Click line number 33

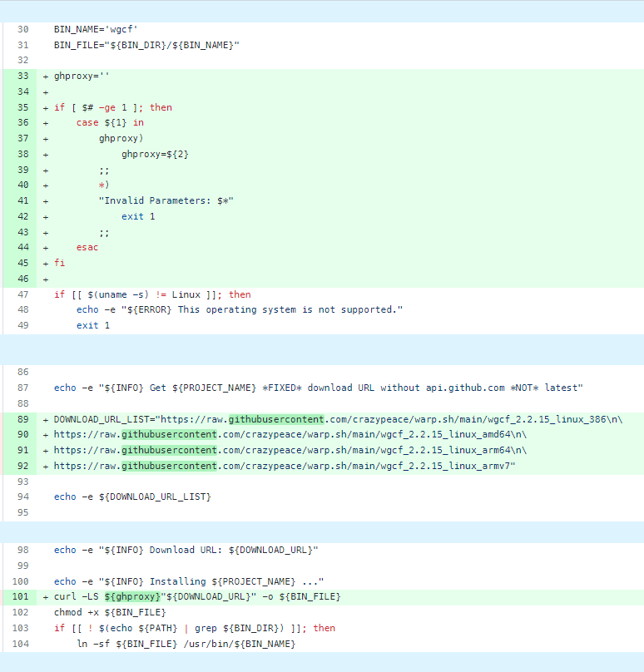(22, 76)
